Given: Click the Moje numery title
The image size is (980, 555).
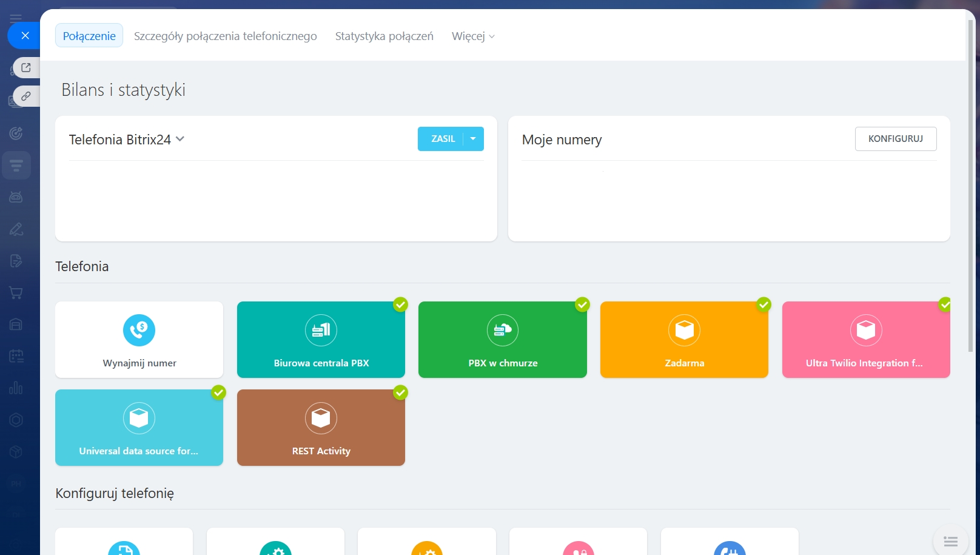Looking at the screenshot, I should tap(562, 140).
